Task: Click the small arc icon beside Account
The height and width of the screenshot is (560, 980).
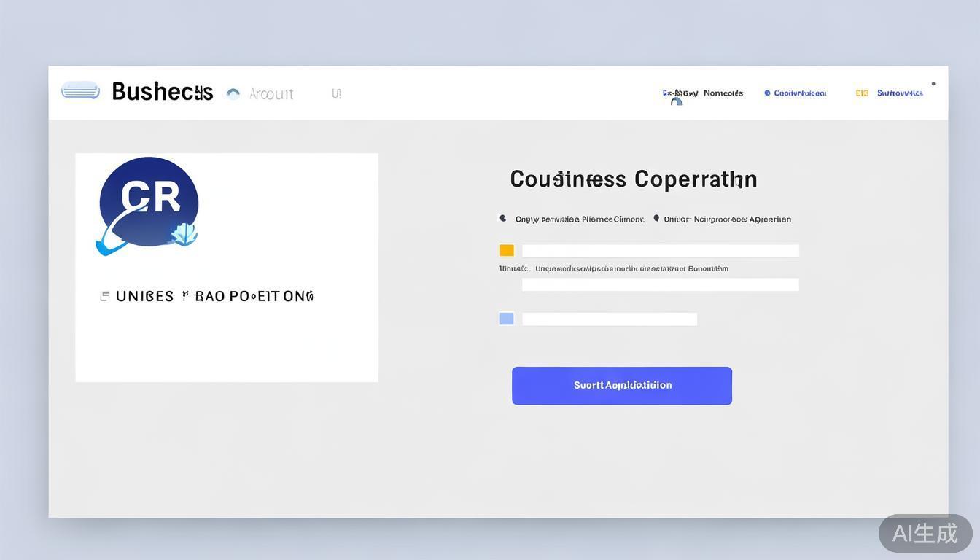Action: [x=233, y=93]
